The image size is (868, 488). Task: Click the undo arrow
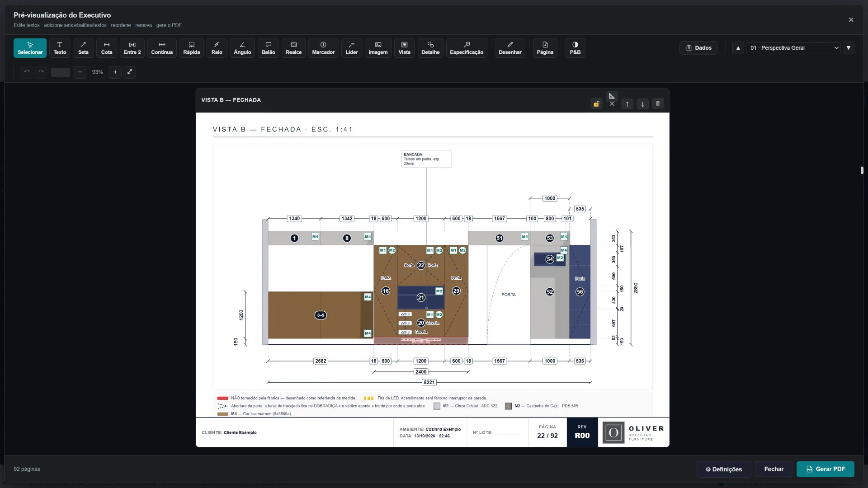click(27, 72)
